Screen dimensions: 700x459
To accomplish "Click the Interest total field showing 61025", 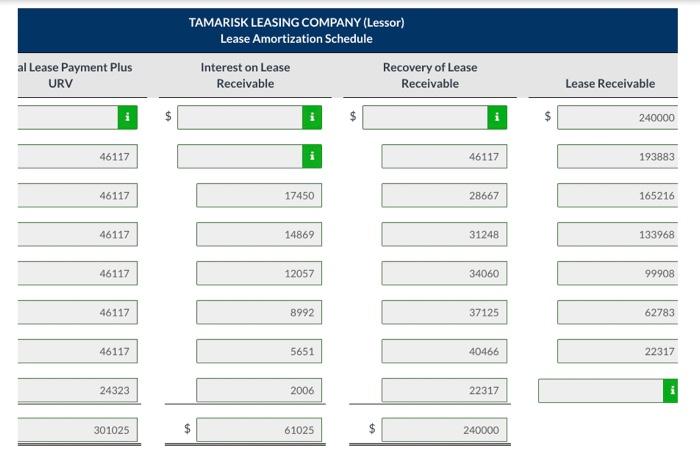I will tap(259, 430).
